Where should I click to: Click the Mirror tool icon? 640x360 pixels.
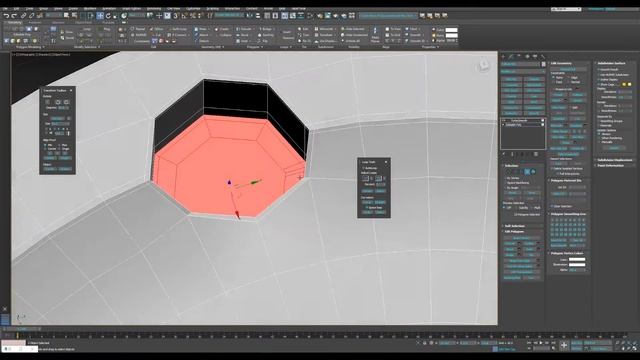(250, 16)
